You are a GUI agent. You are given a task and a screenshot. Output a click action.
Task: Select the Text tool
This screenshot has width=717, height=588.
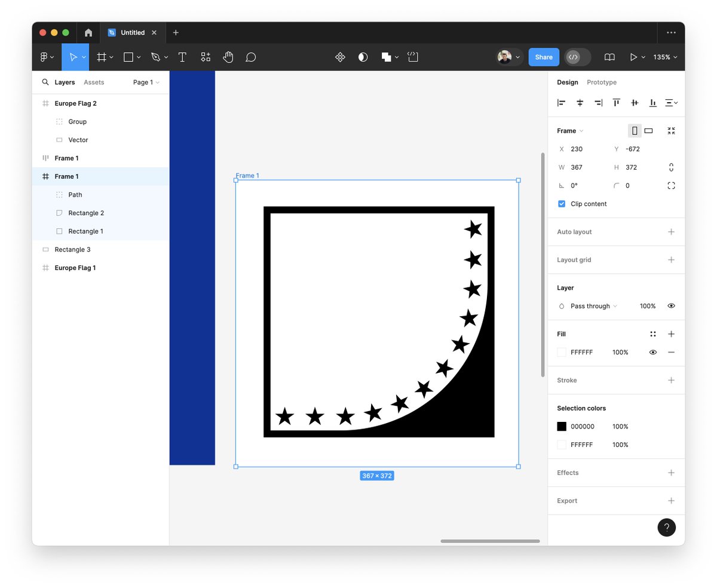point(182,57)
